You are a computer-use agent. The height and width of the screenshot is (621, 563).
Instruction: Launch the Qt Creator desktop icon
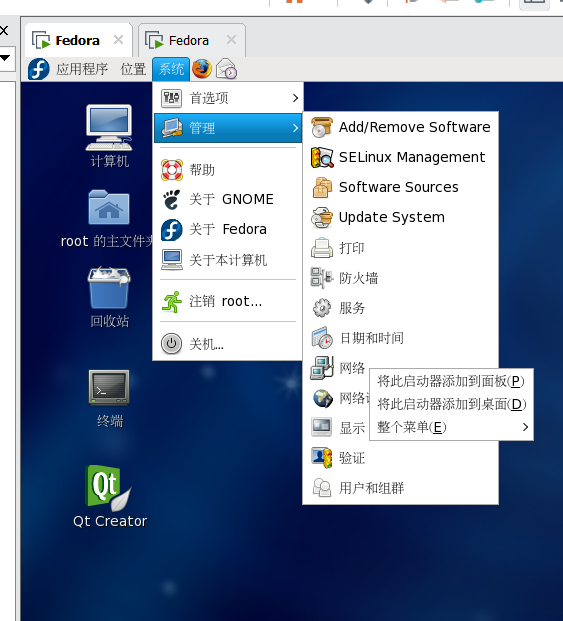pyautogui.click(x=110, y=496)
